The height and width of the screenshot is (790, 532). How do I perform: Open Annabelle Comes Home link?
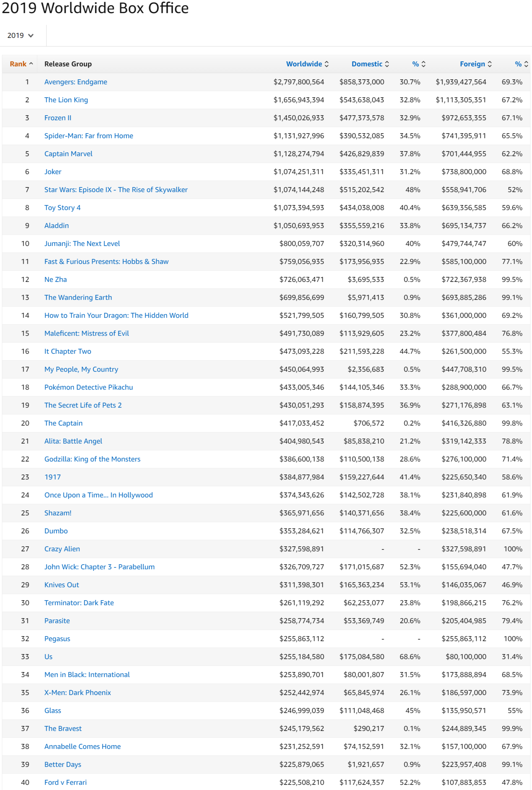tap(82, 747)
